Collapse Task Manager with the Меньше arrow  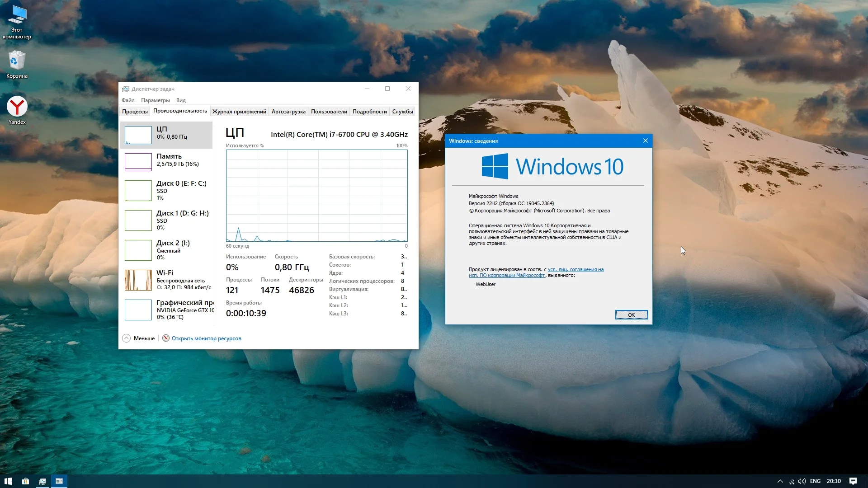(127, 338)
